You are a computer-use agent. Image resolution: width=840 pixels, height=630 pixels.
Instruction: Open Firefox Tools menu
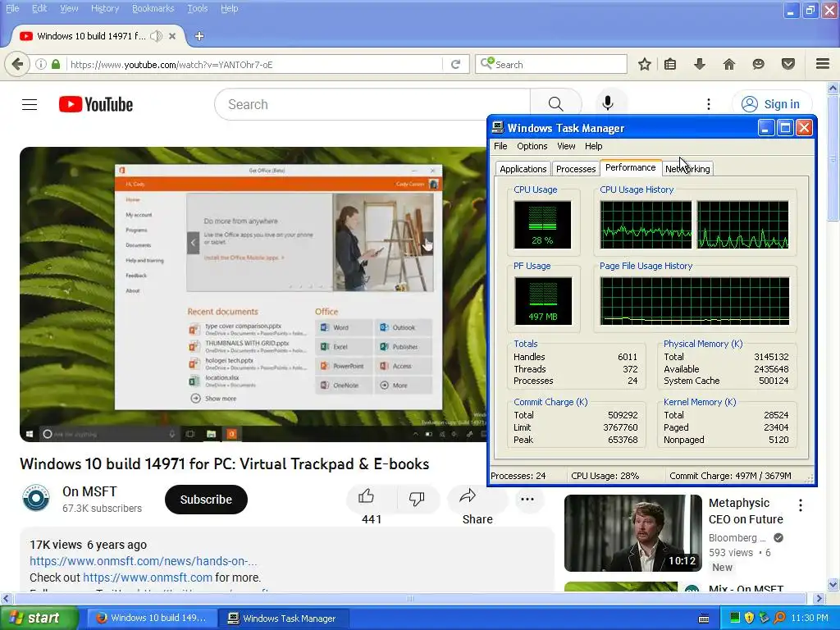(197, 8)
